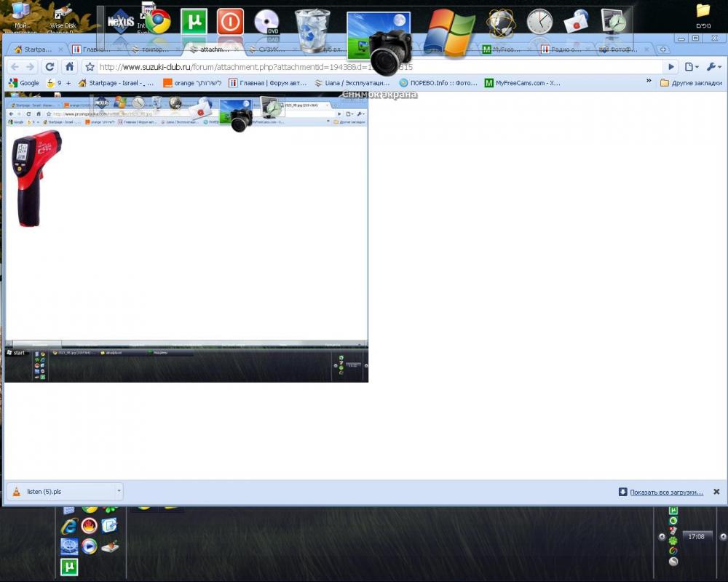Open the Liana / Эксплуатаци... bookmark

tap(352, 83)
